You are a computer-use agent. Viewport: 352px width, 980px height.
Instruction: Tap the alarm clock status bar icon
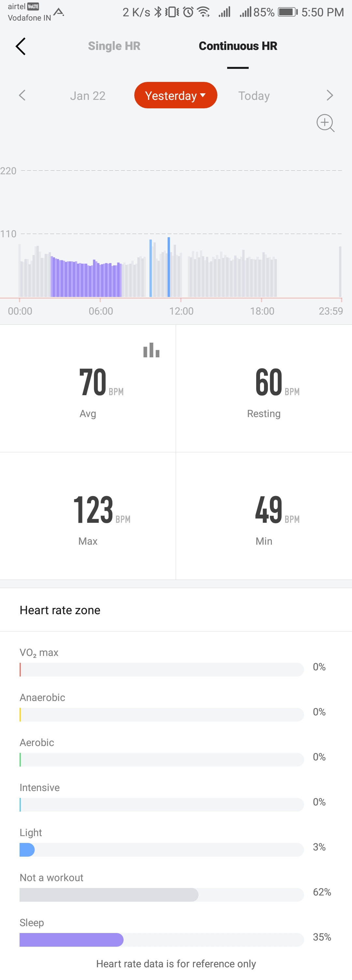click(x=186, y=12)
